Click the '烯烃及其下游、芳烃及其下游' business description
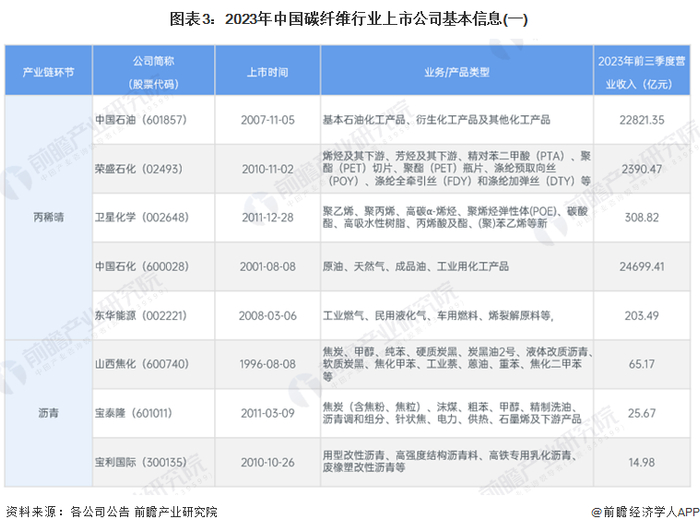The image size is (700, 531). [x=457, y=169]
